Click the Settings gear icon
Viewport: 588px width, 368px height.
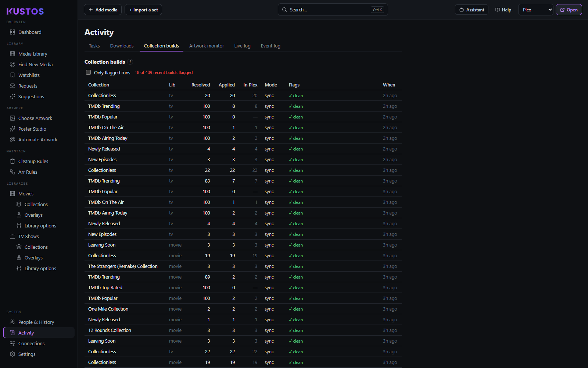12,354
